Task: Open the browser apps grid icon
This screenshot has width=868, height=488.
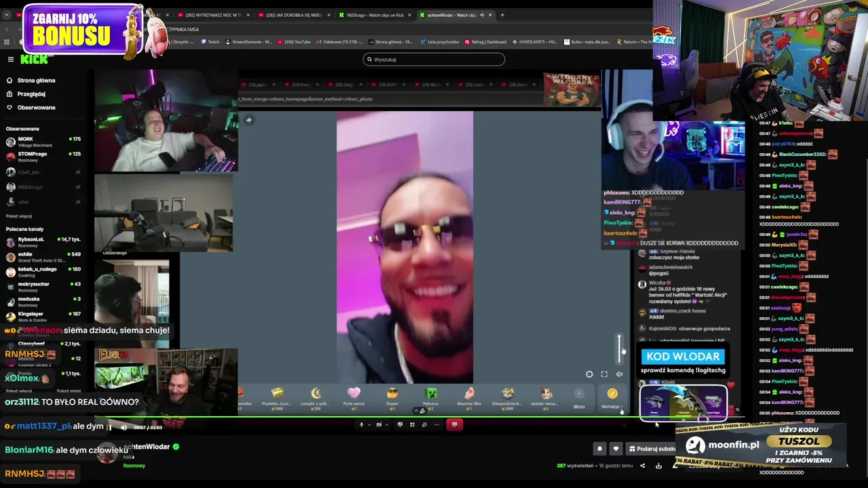Action: (x=6, y=42)
